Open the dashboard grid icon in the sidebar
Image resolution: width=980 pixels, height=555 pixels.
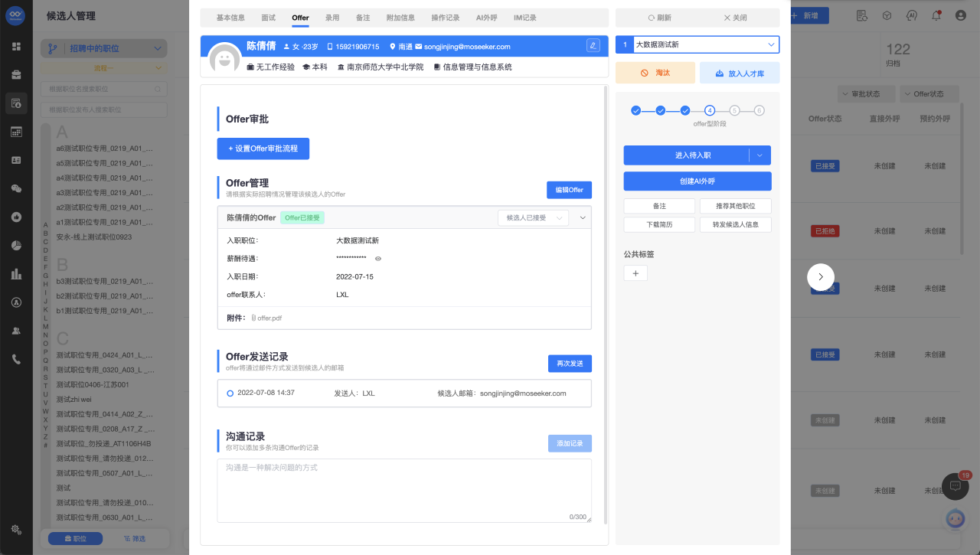16,47
